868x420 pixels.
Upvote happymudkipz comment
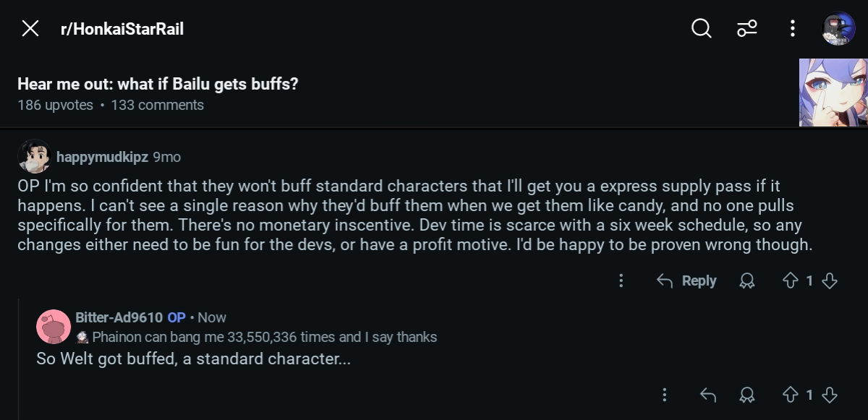coord(790,281)
